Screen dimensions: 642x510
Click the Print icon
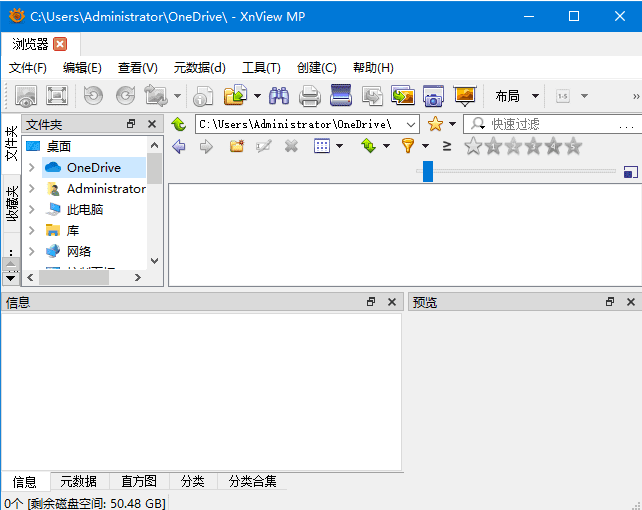(x=310, y=96)
